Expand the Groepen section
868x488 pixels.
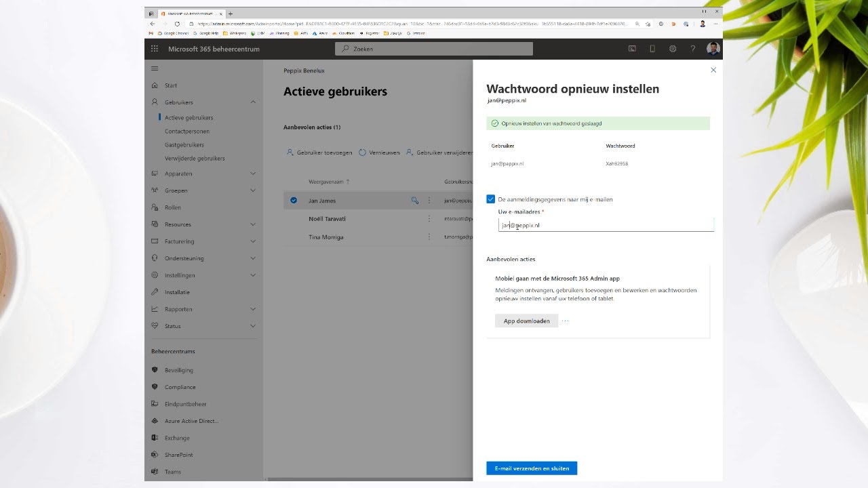(253, 190)
